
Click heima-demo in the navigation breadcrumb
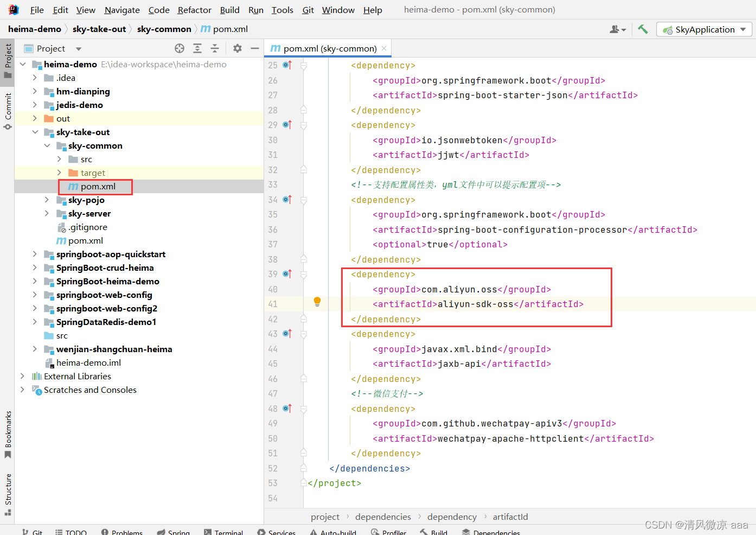tap(35, 29)
